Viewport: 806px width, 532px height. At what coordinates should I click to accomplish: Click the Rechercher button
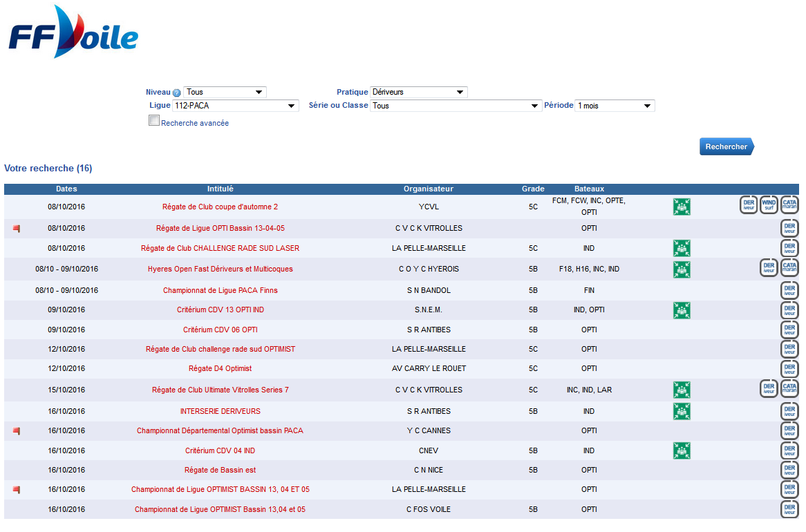pos(727,146)
